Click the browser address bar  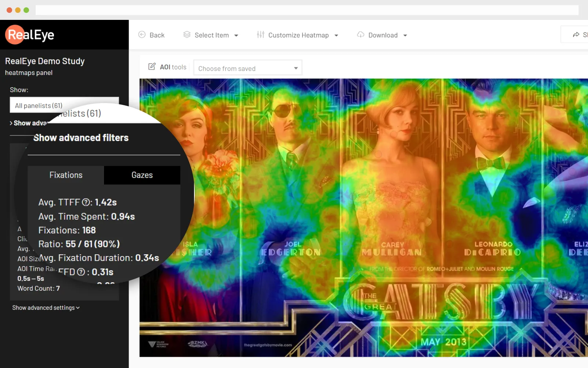point(307,10)
